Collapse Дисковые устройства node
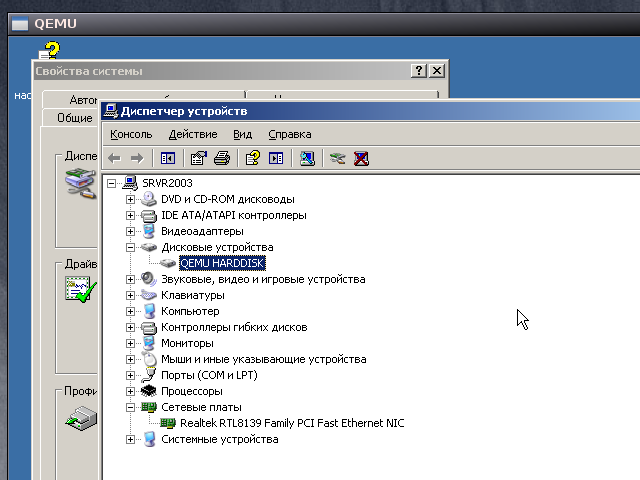640x480 pixels. pyautogui.click(x=130, y=247)
